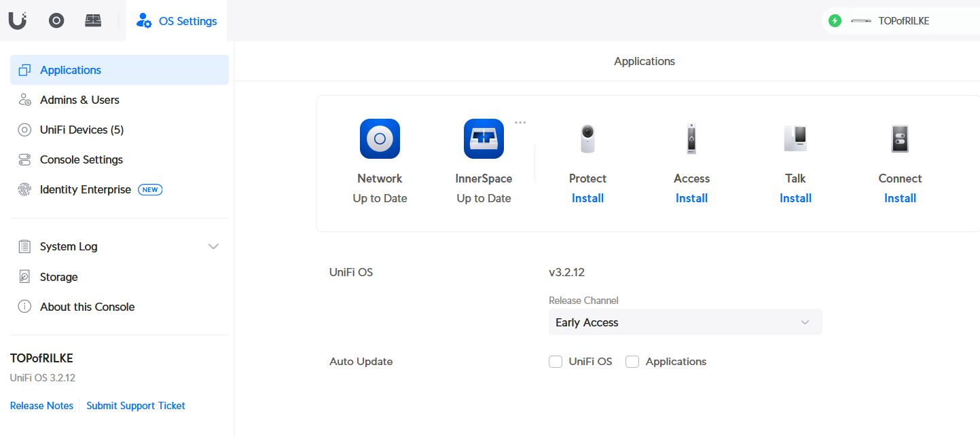Open Storage in the sidebar

pos(120,277)
